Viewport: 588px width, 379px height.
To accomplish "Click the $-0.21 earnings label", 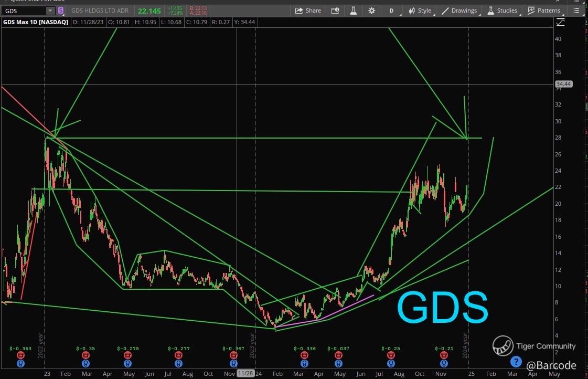I will (x=444, y=349).
